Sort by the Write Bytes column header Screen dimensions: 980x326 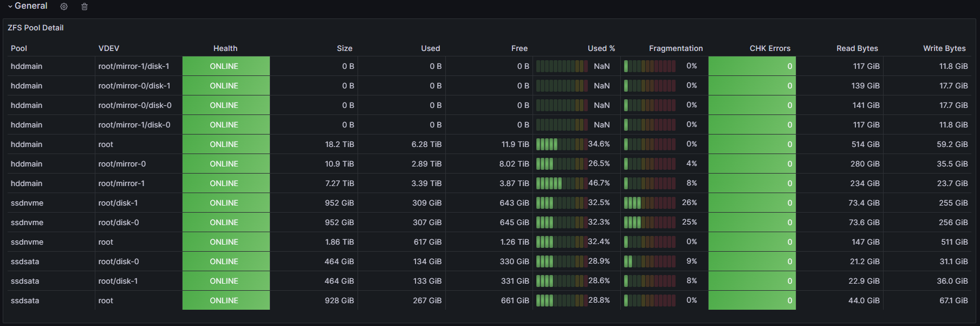click(944, 48)
